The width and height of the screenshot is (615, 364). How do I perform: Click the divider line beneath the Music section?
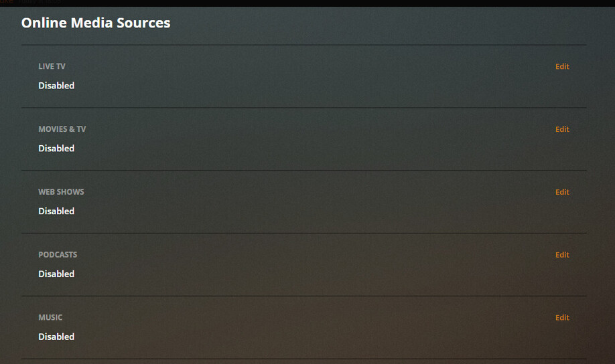pyautogui.click(x=304, y=359)
